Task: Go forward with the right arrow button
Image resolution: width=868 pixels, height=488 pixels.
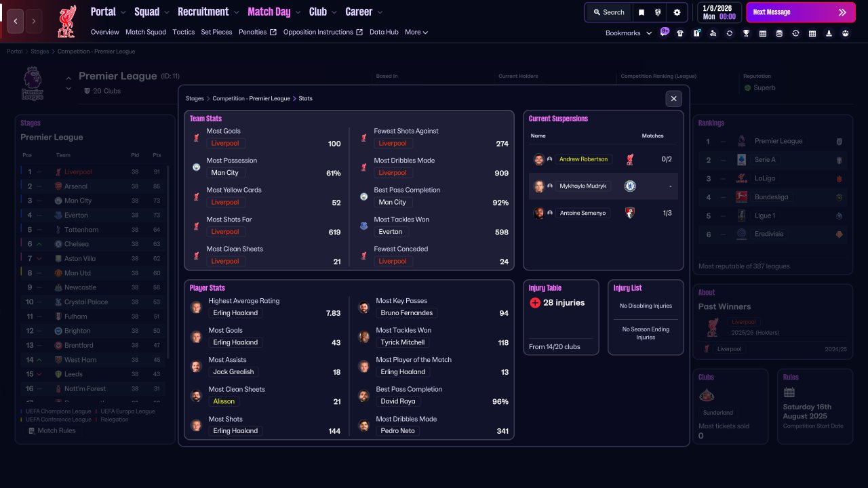Action: click(x=34, y=21)
